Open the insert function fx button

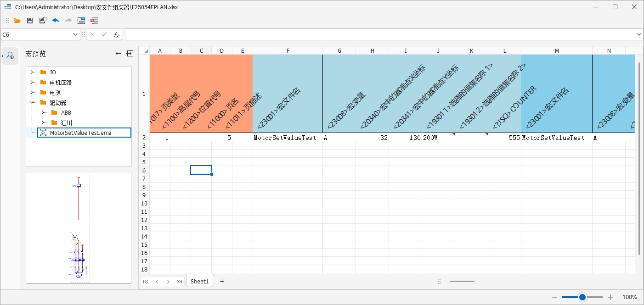pyautogui.click(x=116, y=34)
